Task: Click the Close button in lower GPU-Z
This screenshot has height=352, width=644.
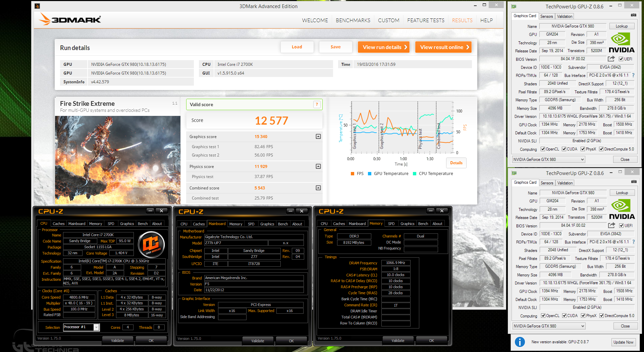Action: [625, 326]
